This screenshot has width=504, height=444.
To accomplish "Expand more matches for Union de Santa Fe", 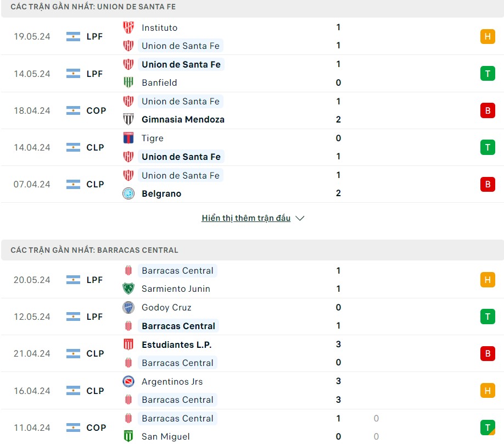I will point(246,218).
